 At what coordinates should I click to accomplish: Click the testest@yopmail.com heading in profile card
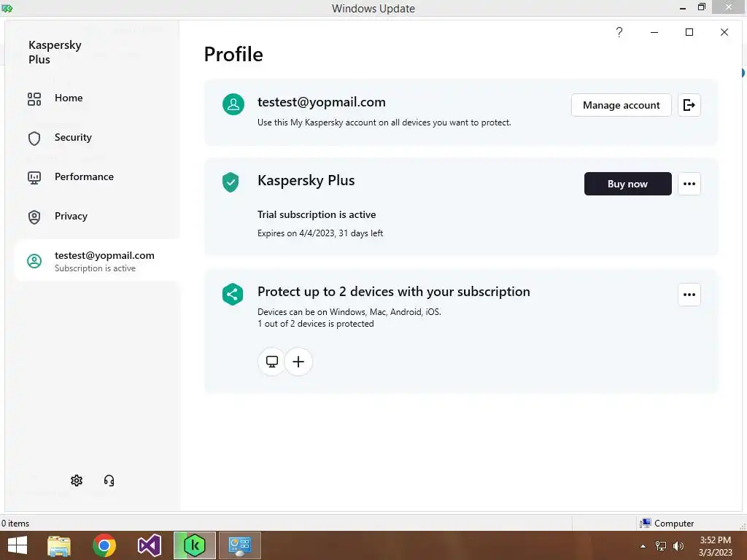pyautogui.click(x=322, y=102)
